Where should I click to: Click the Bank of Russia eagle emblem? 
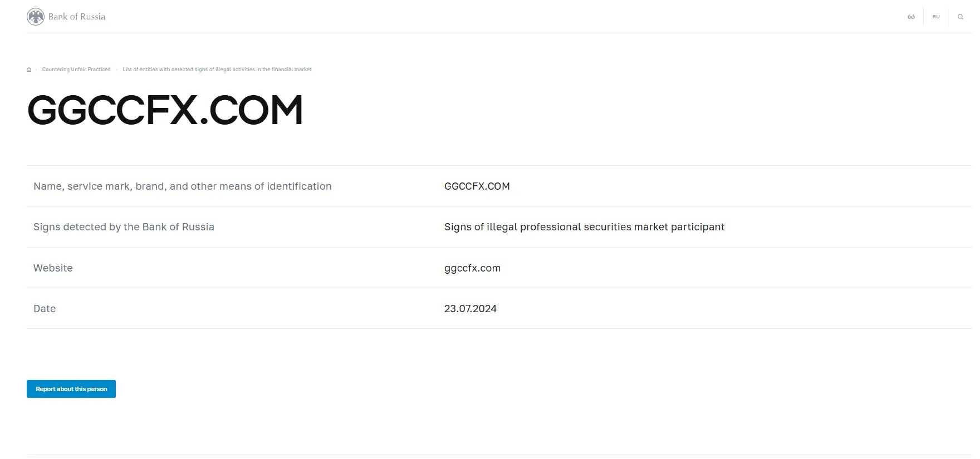point(36,17)
